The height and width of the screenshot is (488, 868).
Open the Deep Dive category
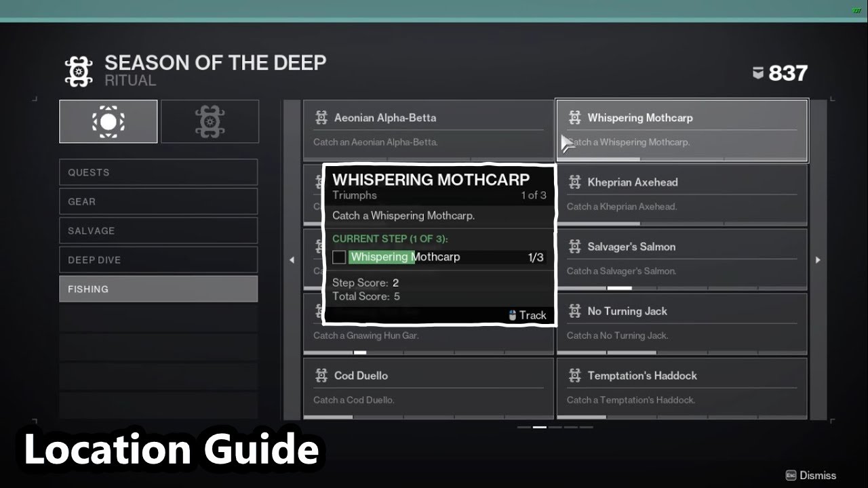159,260
